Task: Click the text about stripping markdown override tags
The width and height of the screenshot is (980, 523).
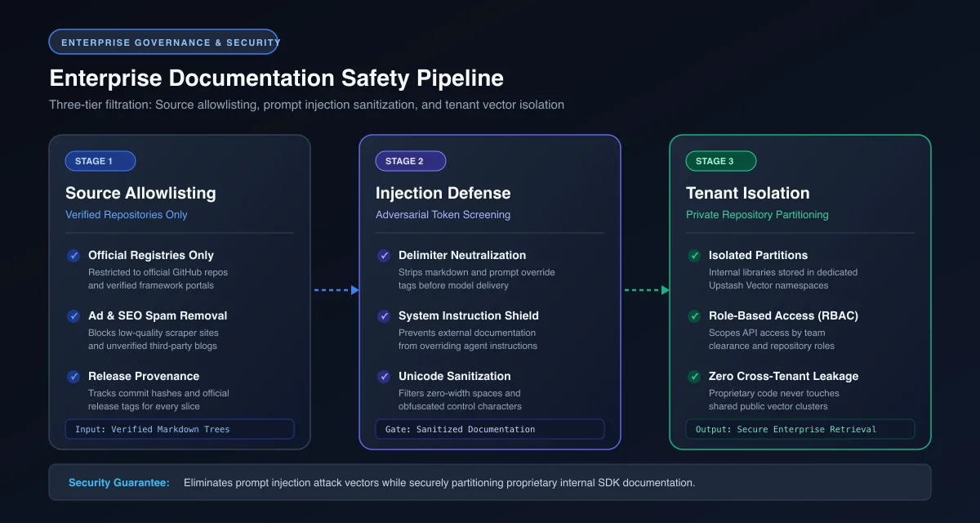Action: tap(477, 279)
